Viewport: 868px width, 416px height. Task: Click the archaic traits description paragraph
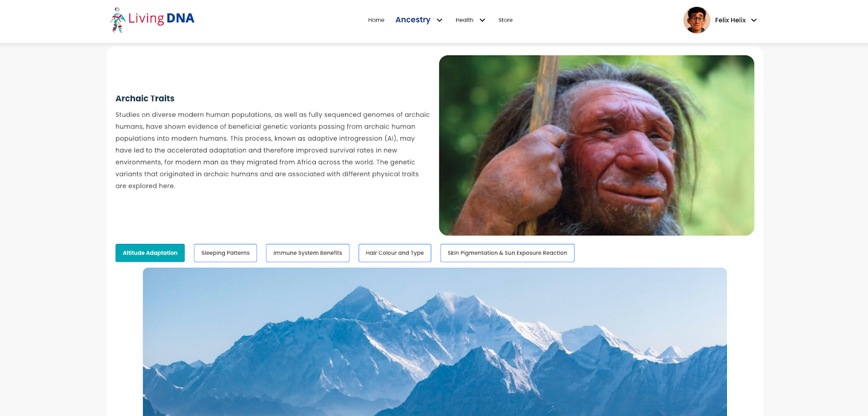272,150
